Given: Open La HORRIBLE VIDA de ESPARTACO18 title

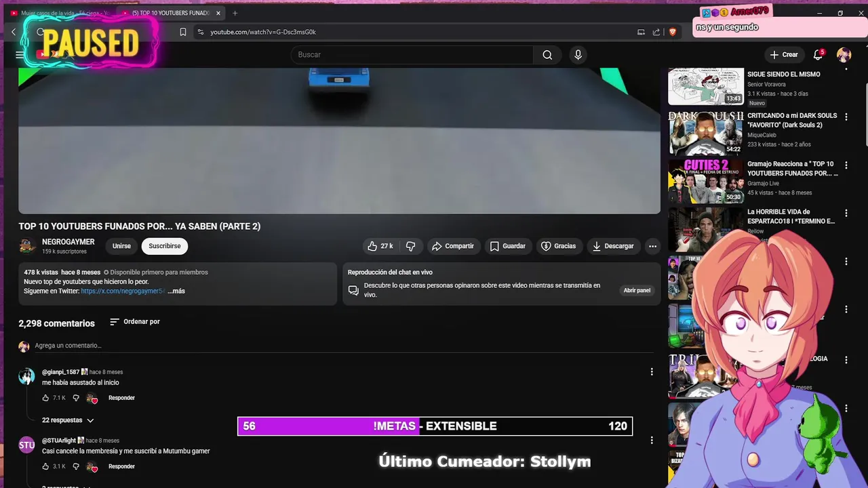Looking at the screenshot, I should 791,216.
